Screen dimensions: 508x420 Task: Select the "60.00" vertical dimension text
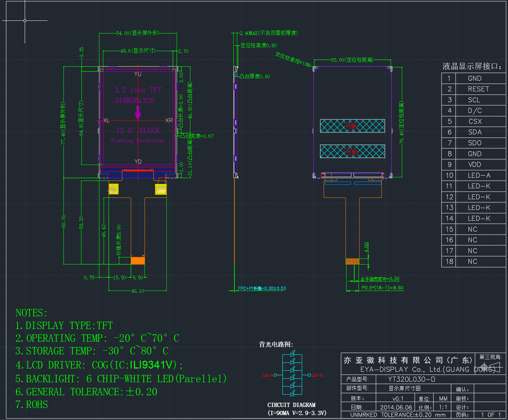(64, 221)
